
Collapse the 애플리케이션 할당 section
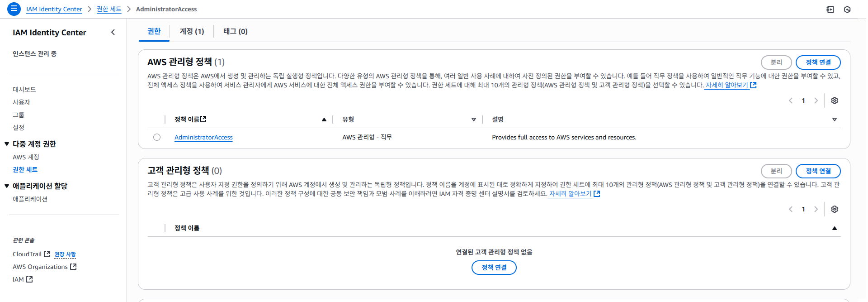pos(7,186)
